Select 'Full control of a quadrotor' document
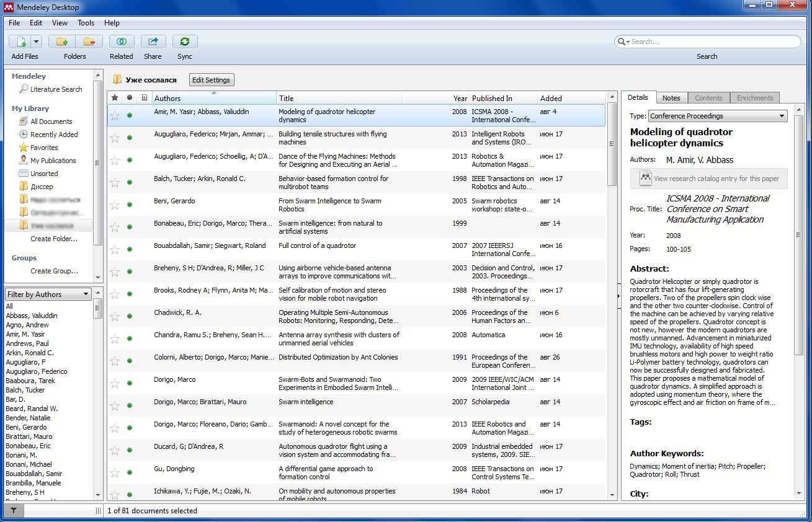The image size is (812, 522). [x=357, y=250]
